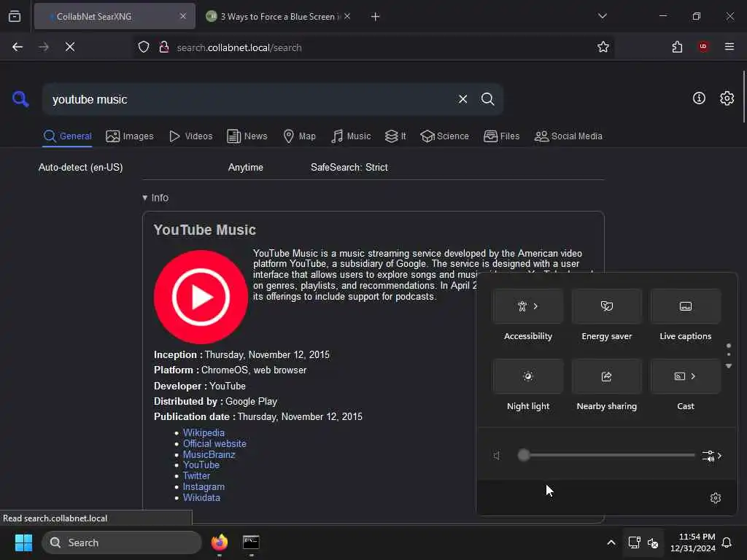Open Firefox from the taskbar
This screenshot has height=560, width=747.
coord(219,542)
